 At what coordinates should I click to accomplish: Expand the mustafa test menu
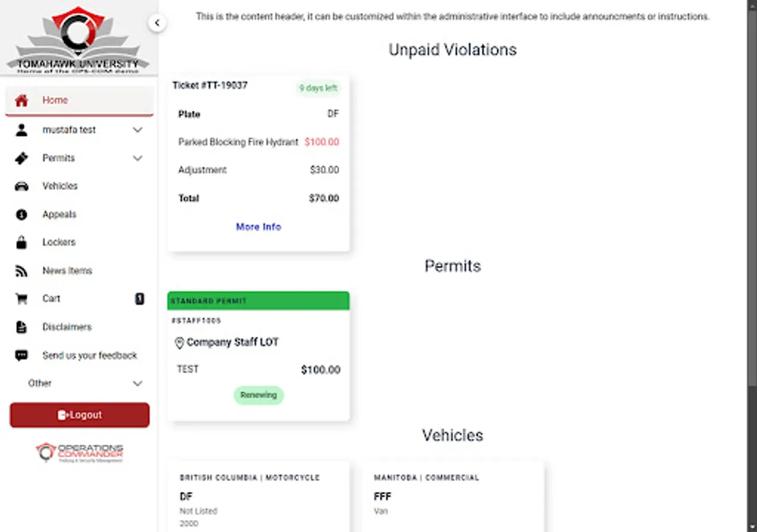pyautogui.click(x=138, y=129)
